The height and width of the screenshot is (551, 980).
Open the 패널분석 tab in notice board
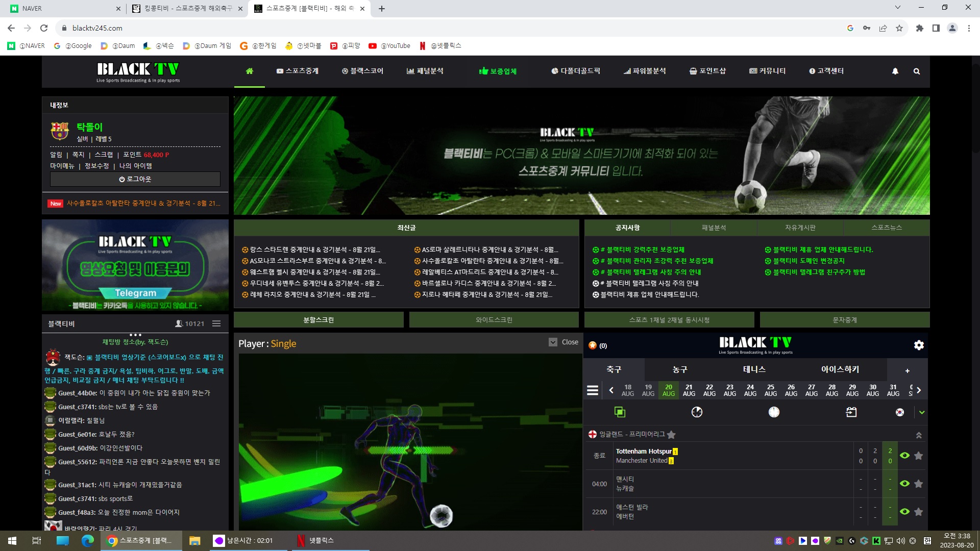[x=714, y=228]
